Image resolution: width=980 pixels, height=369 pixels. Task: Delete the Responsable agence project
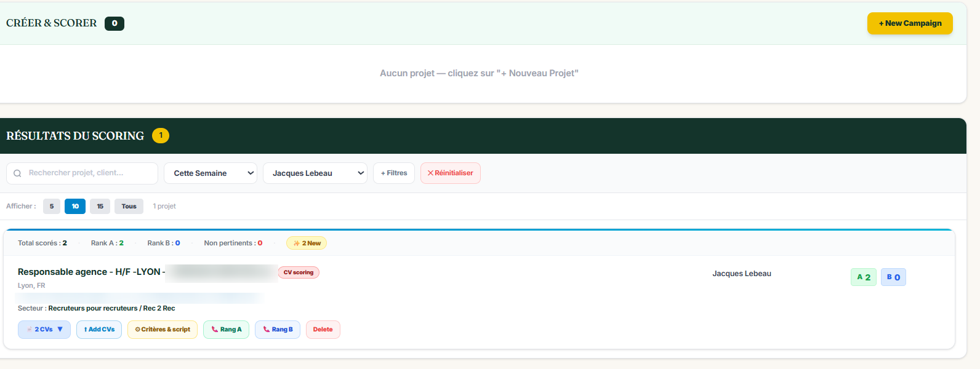323,330
